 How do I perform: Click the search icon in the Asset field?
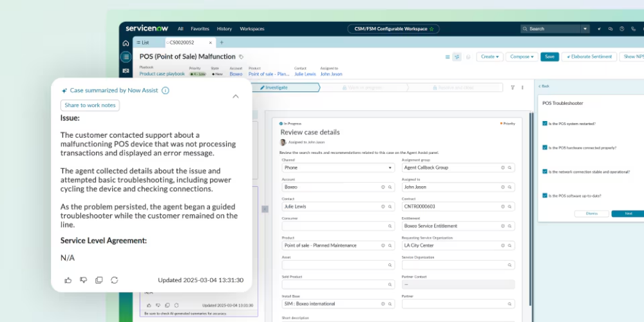[390, 265]
